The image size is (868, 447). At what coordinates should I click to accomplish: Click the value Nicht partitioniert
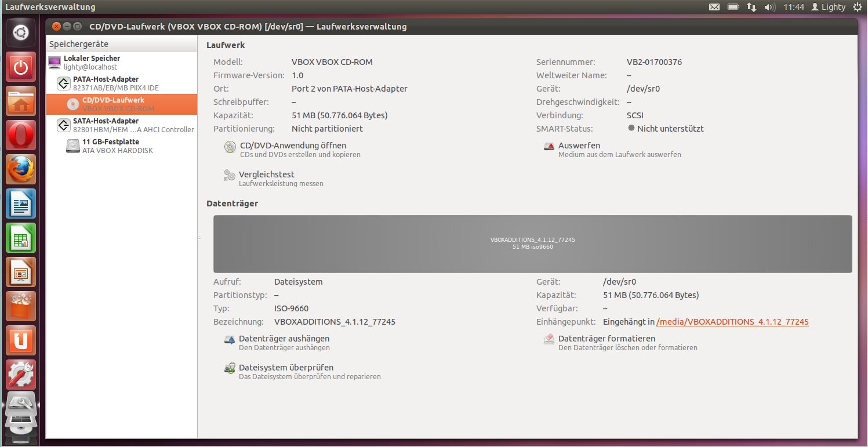coord(327,129)
